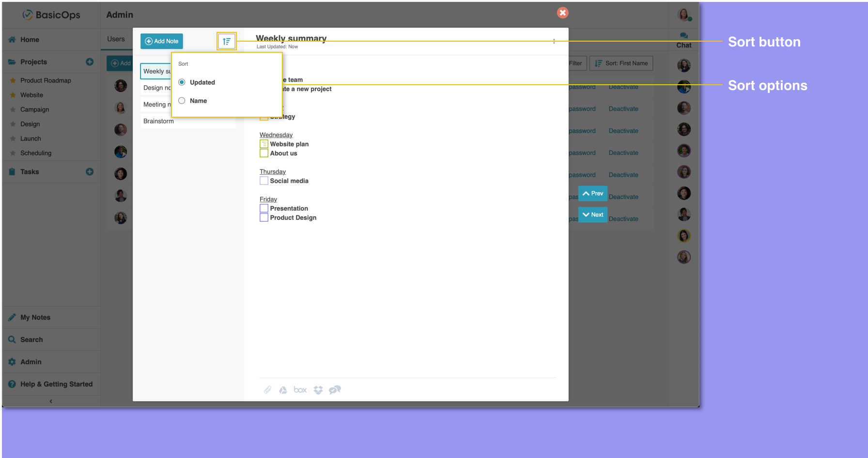Screen dimensions: 868x458
Task: Add a new project with plus icon
Action: [90, 61]
